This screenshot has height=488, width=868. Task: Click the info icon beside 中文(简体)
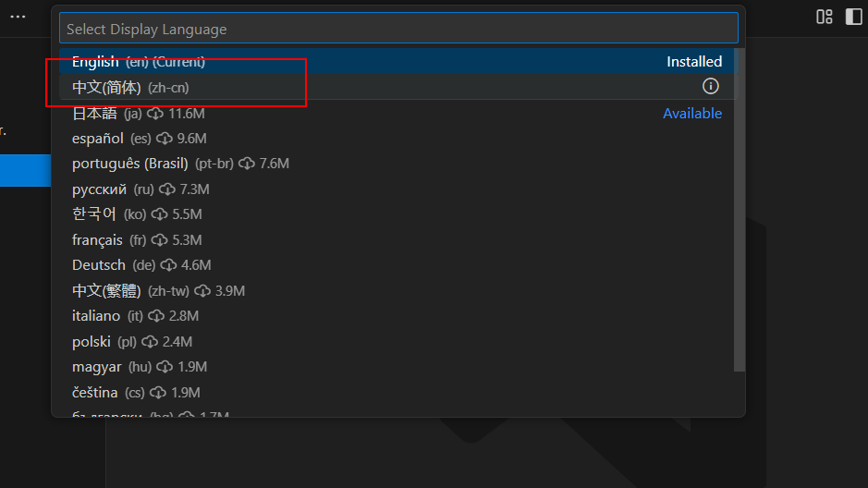pos(710,86)
